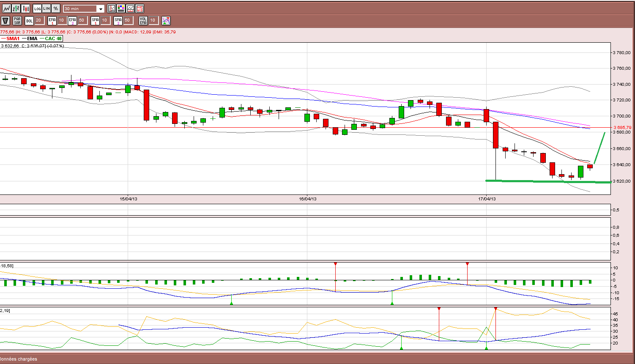Click the 3 620,00 price axis label
Image resolution: width=635 pixels, height=364 pixels.
point(622,181)
